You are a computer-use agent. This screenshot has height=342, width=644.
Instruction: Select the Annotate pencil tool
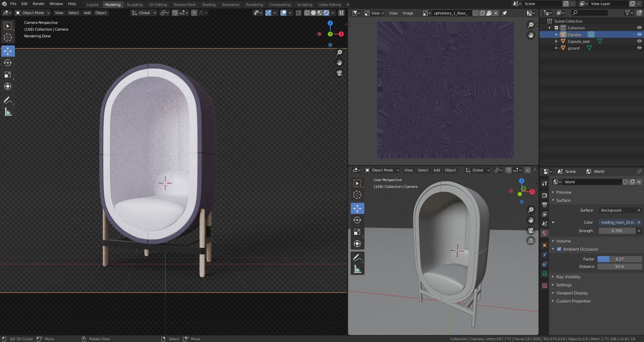click(x=8, y=100)
